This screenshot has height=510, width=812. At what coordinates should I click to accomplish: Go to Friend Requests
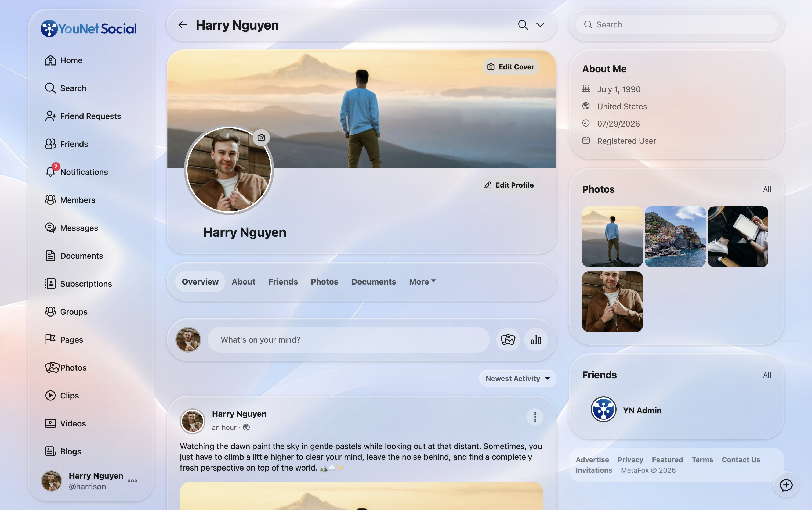[x=83, y=116]
